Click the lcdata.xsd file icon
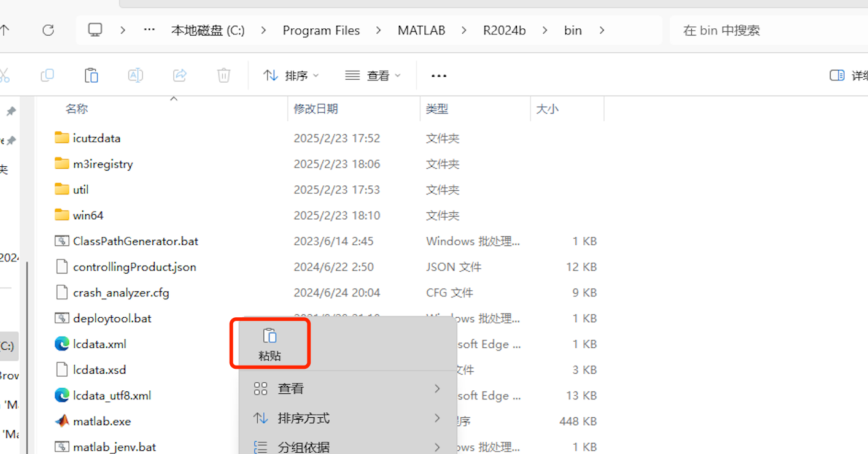Image resolution: width=868 pixels, height=454 pixels. (x=61, y=370)
